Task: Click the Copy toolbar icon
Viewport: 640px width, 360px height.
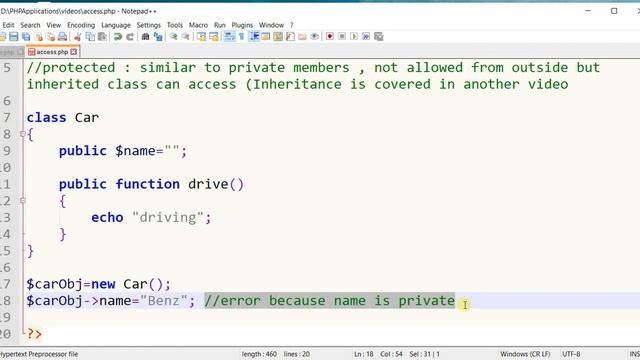Action: tap(90, 37)
